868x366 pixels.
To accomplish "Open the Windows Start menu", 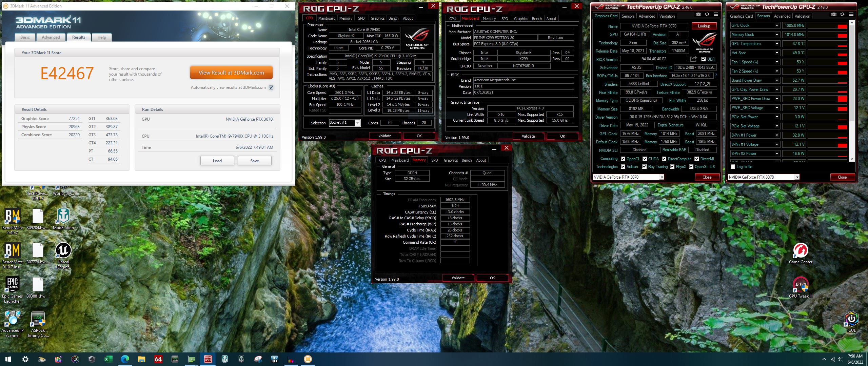I will pos(8,359).
